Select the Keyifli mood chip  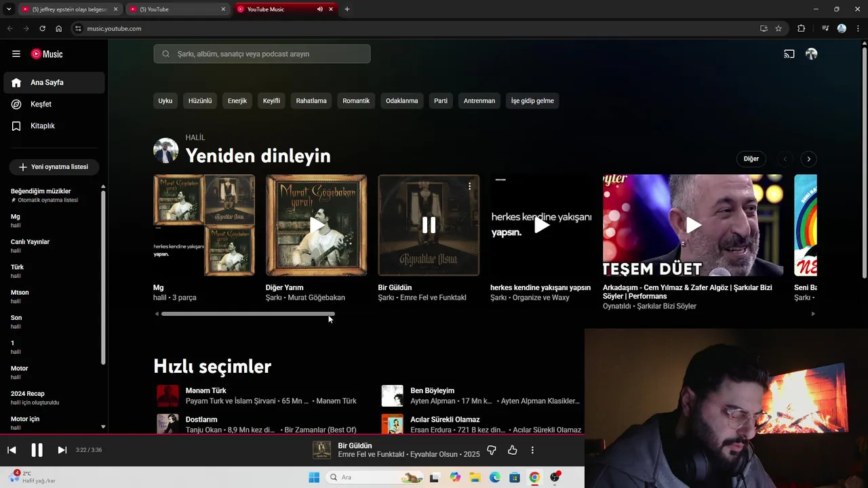271,100
